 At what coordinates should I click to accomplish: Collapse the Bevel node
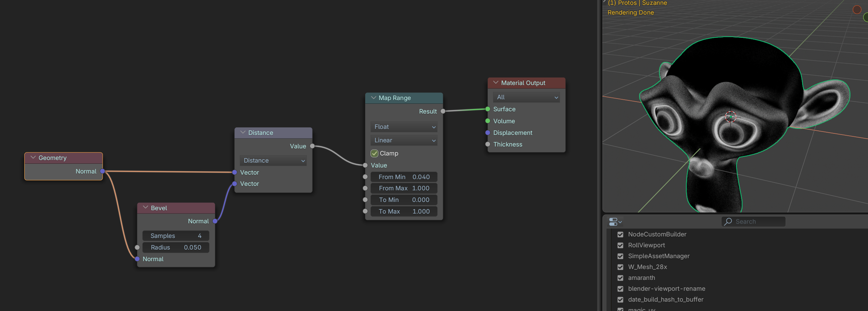pos(145,208)
